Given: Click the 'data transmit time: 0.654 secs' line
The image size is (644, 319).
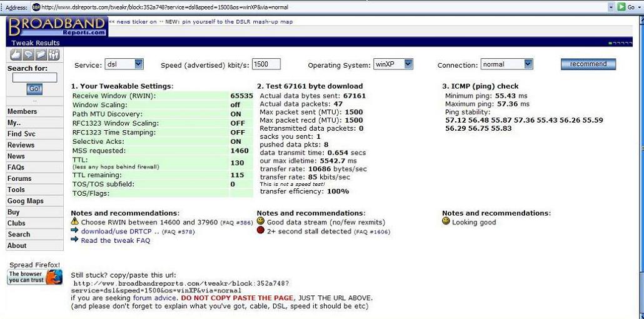Looking at the screenshot, I should point(313,153).
